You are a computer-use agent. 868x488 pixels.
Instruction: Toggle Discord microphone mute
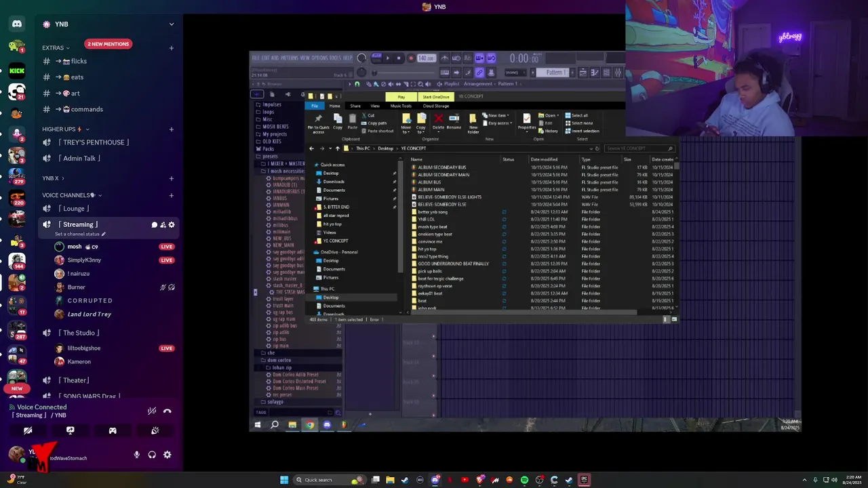click(x=136, y=455)
